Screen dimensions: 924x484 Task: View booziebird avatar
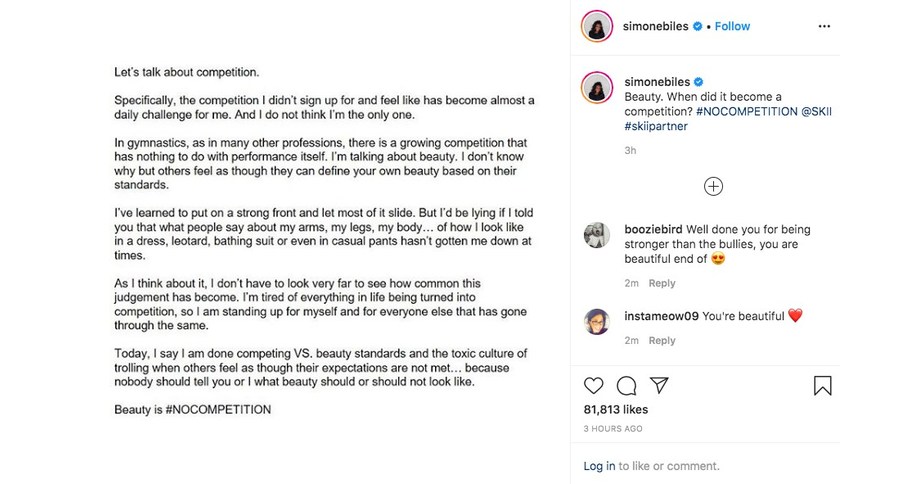pos(597,235)
